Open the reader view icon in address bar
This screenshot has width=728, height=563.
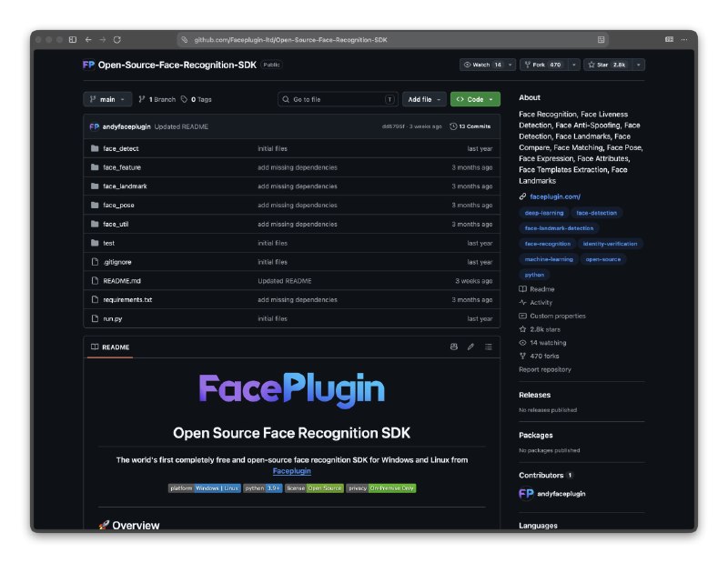(x=601, y=40)
